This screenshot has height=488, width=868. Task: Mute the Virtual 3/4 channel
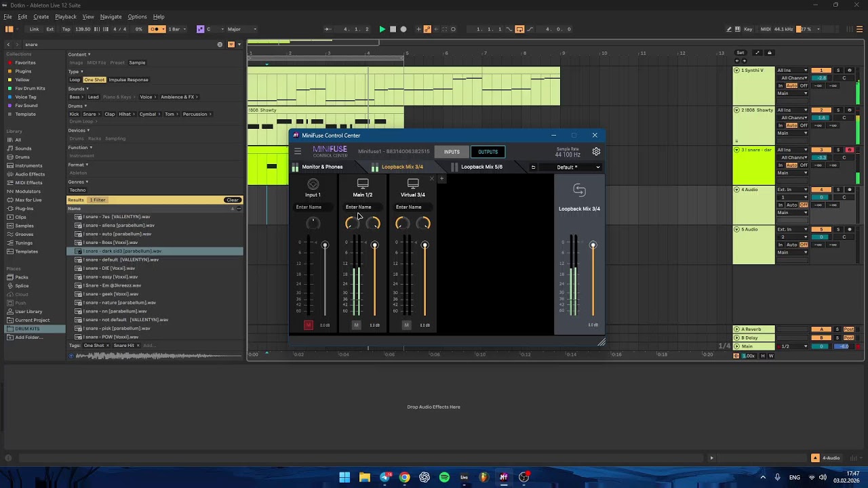coord(406,325)
